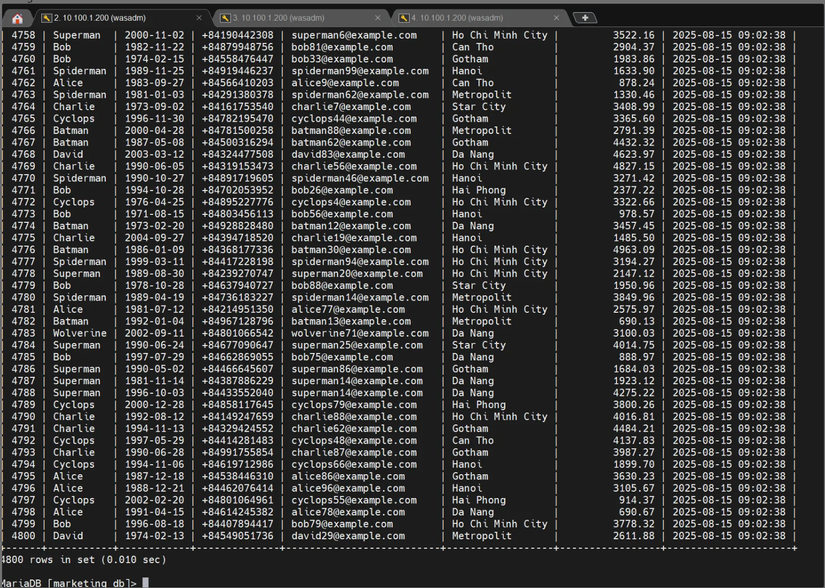Click city Ho Chi Minh City in row 4799
The width and height of the screenshot is (825, 588).
(500, 524)
